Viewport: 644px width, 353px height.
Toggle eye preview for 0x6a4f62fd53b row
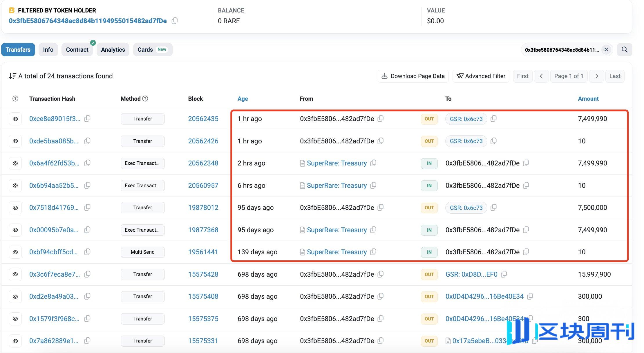(15, 163)
